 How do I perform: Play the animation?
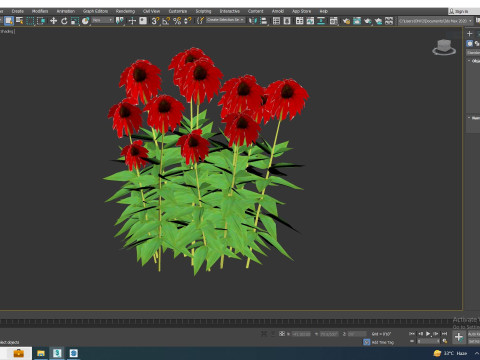pyautogui.click(x=428, y=333)
